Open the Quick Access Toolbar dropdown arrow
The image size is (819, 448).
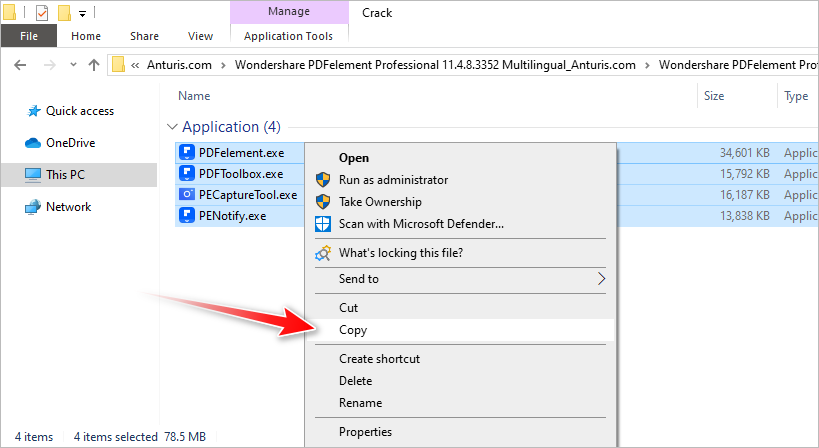tap(82, 14)
